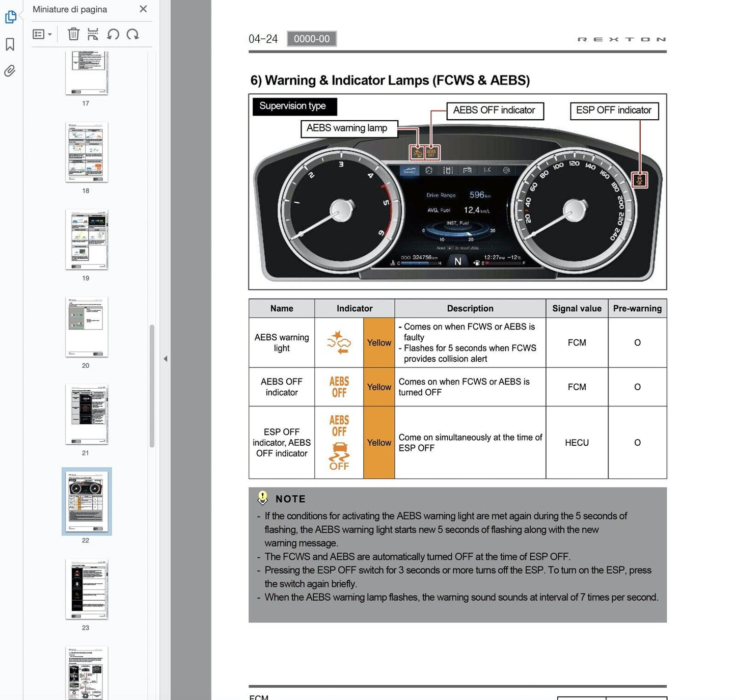Collapse the side panel with arrow
The image size is (736, 700).
click(x=166, y=359)
